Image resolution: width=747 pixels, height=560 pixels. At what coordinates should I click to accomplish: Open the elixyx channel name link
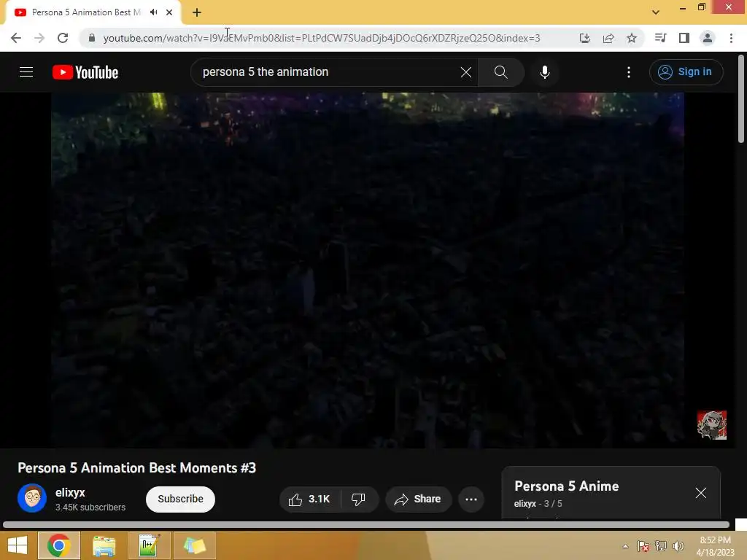pyautogui.click(x=70, y=492)
